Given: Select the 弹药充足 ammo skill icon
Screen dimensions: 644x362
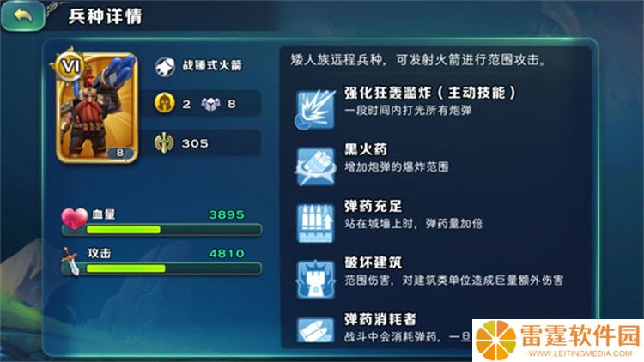Looking at the screenshot, I should (315, 223).
